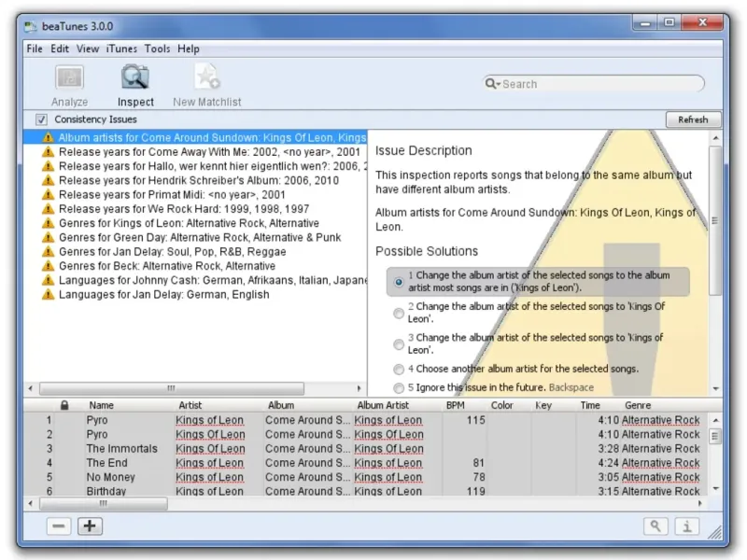Screen dimensions: 747x560
Task: Open the File menu
Action: tap(35, 49)
